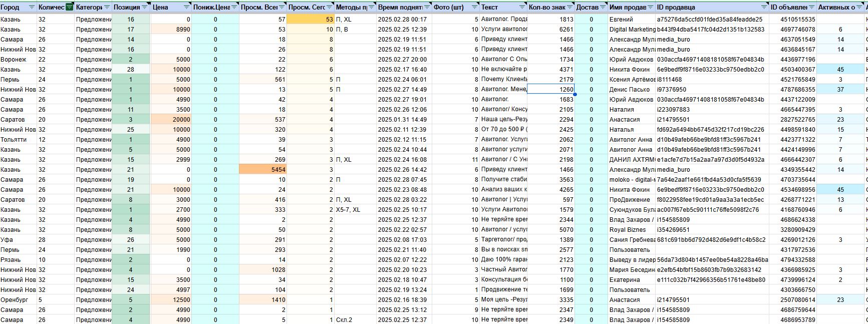Click the Цена column filter icon
The image size is (868, 324).
[187, 7]
